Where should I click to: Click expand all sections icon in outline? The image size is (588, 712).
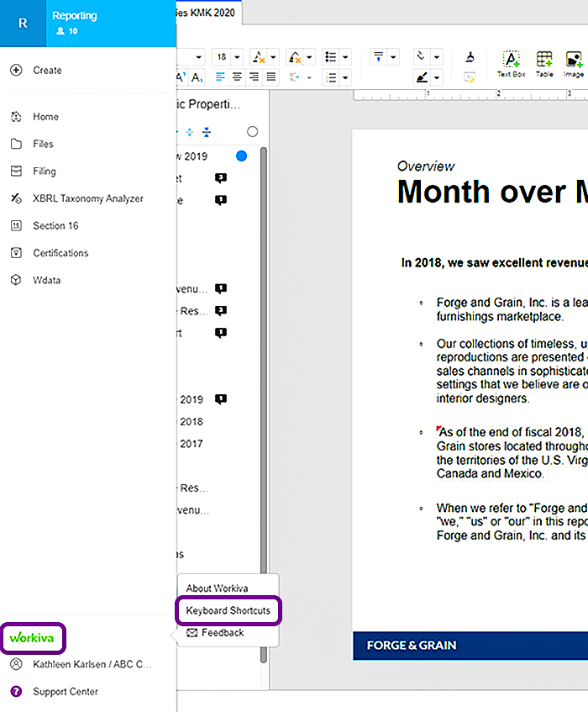pos(190,132)
